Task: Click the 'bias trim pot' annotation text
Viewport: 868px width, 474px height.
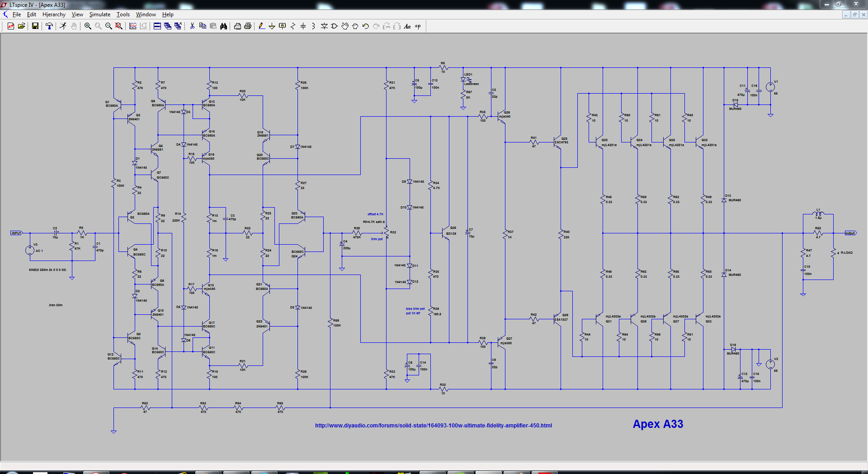Action: point(415,309)
